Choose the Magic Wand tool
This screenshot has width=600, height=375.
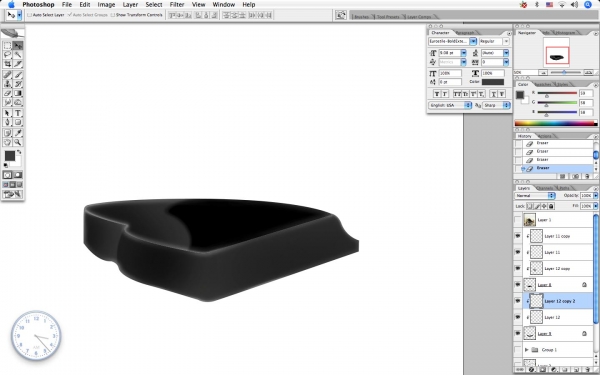[18, 55]
